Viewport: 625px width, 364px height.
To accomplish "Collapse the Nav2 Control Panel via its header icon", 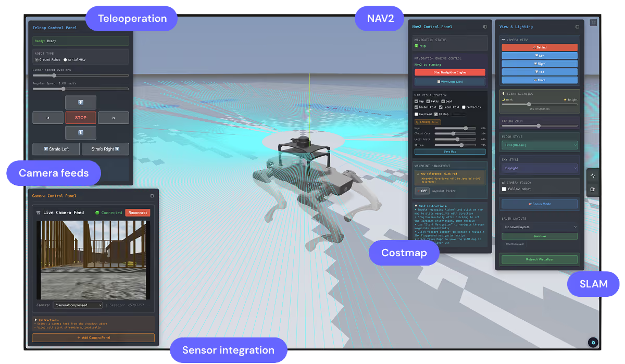I will coord(485,27).
